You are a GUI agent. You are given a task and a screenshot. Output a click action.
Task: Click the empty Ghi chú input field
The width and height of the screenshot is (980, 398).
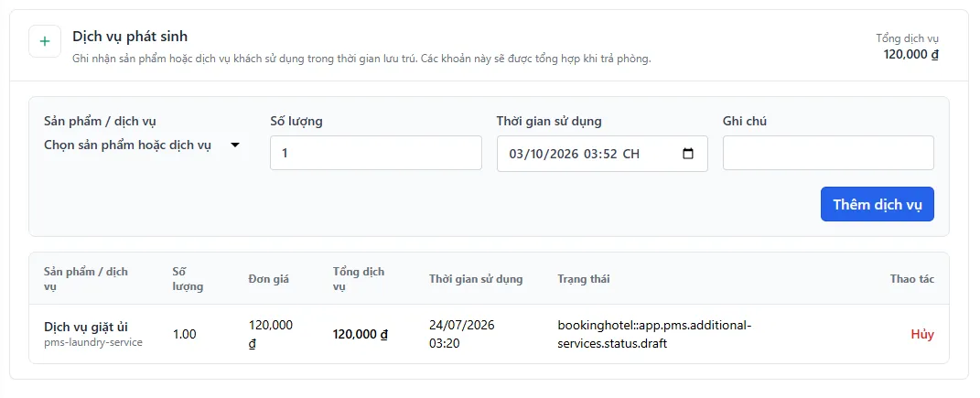point(828,153)
